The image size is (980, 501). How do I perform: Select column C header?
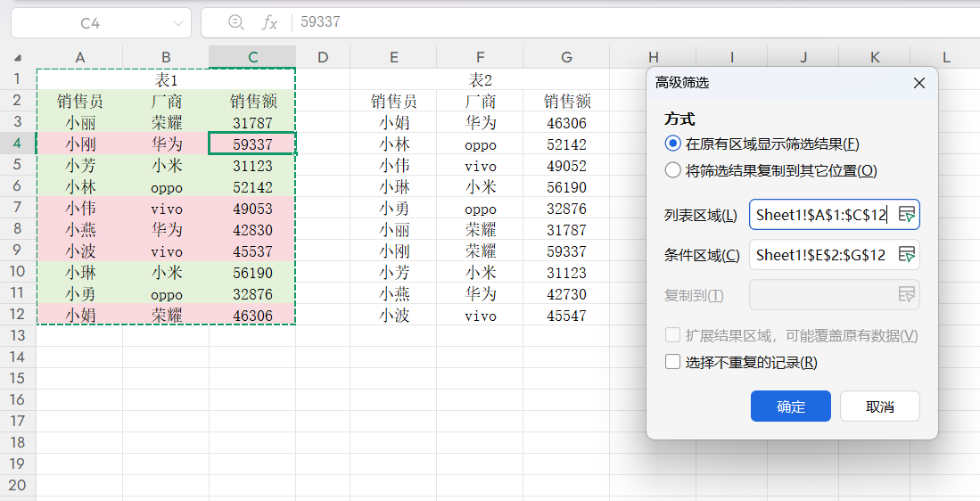tap(252, 57)
